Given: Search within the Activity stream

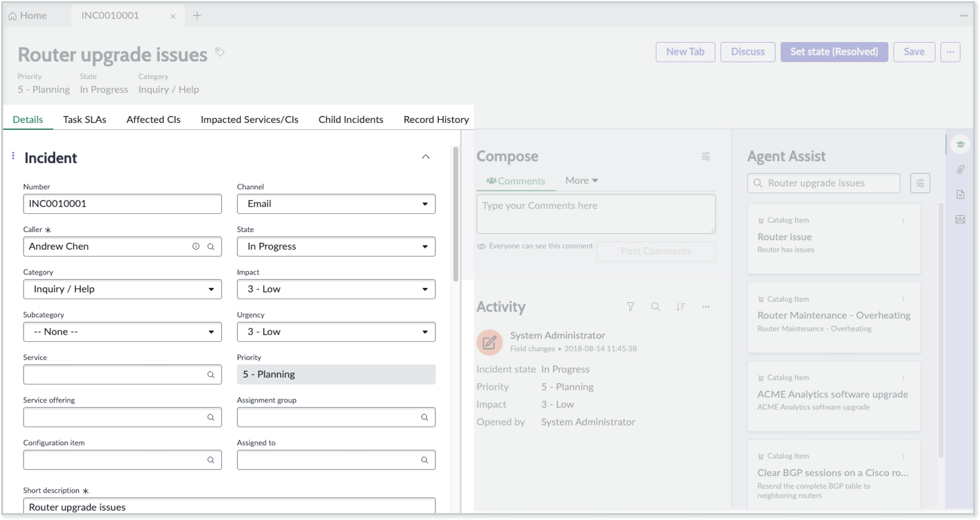Looking at the screenshot, I should (656, 307).
